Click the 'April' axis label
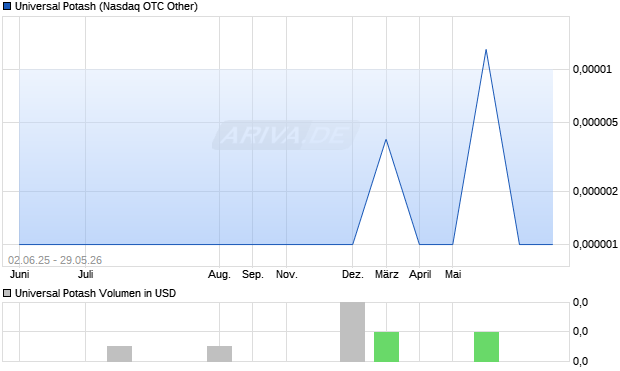The width and height of the screenshot is (620, 371). pos(420,274)
